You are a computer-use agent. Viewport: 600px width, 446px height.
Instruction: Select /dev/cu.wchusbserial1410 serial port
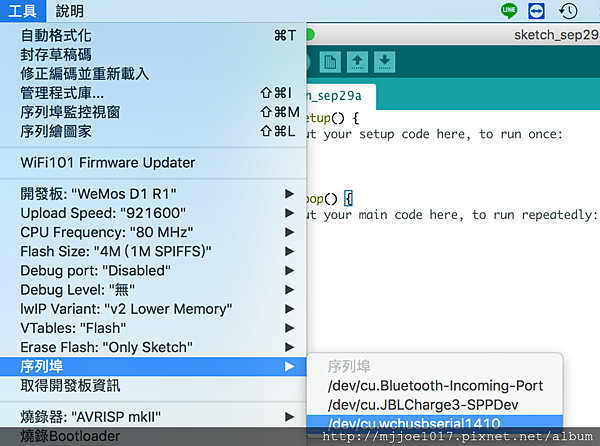435,424
